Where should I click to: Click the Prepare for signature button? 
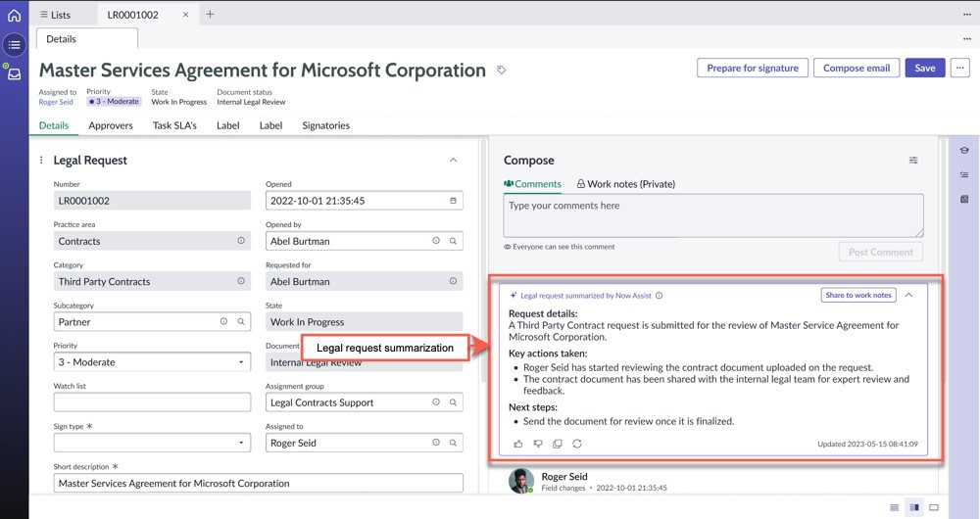(753, 69)
